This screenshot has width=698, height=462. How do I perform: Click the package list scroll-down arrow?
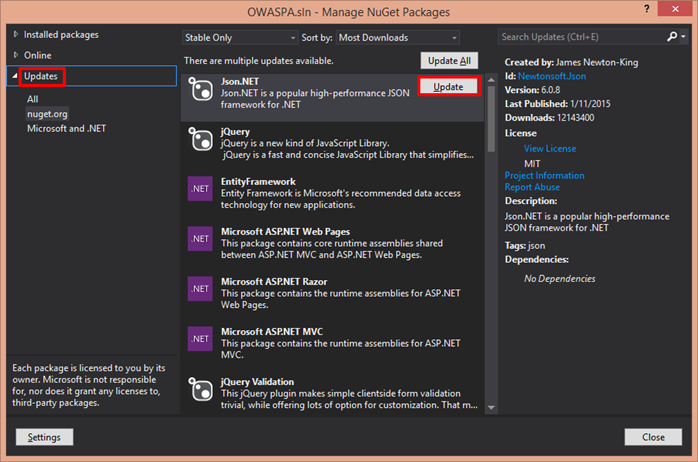[x=491, y=407]
